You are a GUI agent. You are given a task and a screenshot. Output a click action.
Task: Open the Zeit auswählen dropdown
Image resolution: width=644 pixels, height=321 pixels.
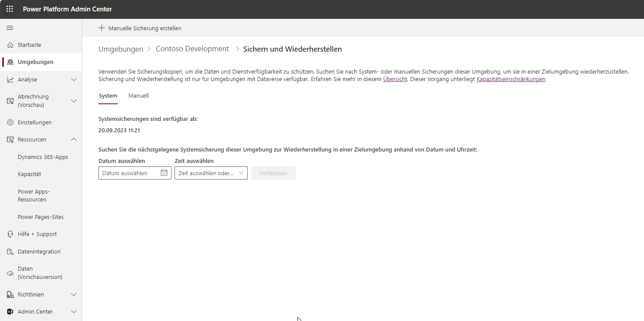click(x=211, y=173)
